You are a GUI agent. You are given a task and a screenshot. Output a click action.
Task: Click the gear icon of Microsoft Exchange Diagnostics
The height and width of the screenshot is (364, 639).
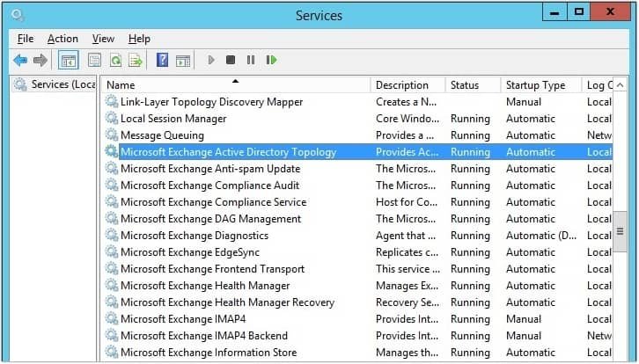112,235
